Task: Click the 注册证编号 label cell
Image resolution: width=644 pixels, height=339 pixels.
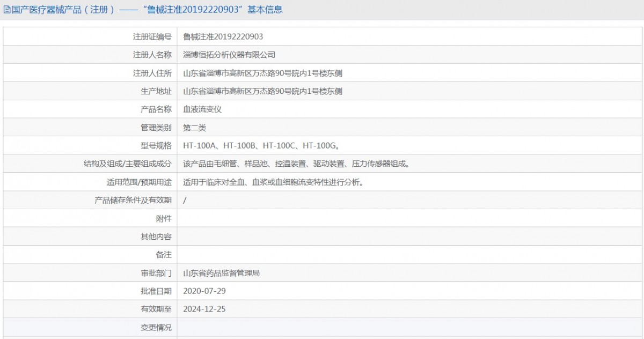Action: (x=152, y=36)
